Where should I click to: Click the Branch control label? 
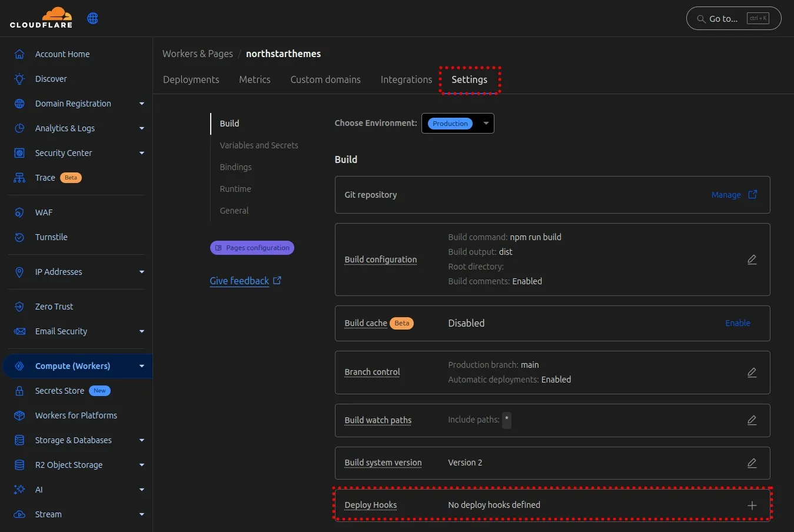[x=372, y=372]
